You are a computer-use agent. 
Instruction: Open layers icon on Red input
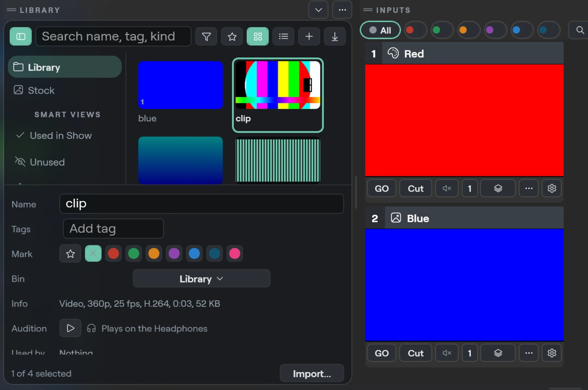tap(498, 188)
